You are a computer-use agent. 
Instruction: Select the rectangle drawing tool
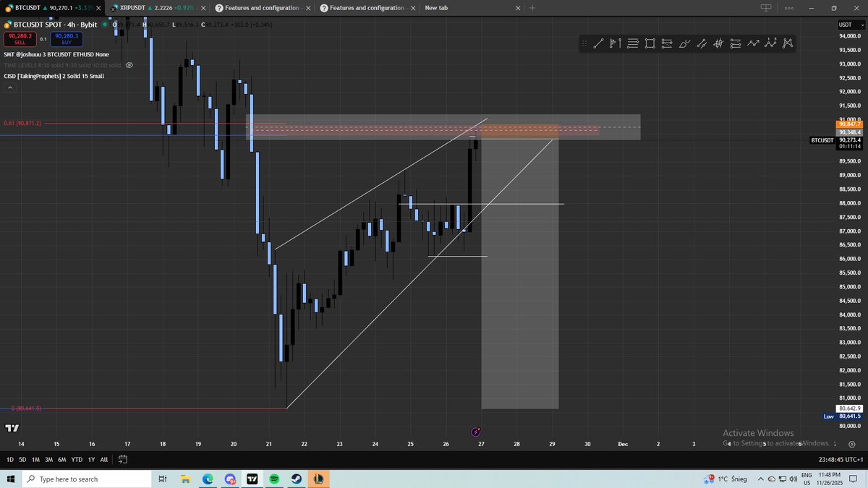point(650,43)
